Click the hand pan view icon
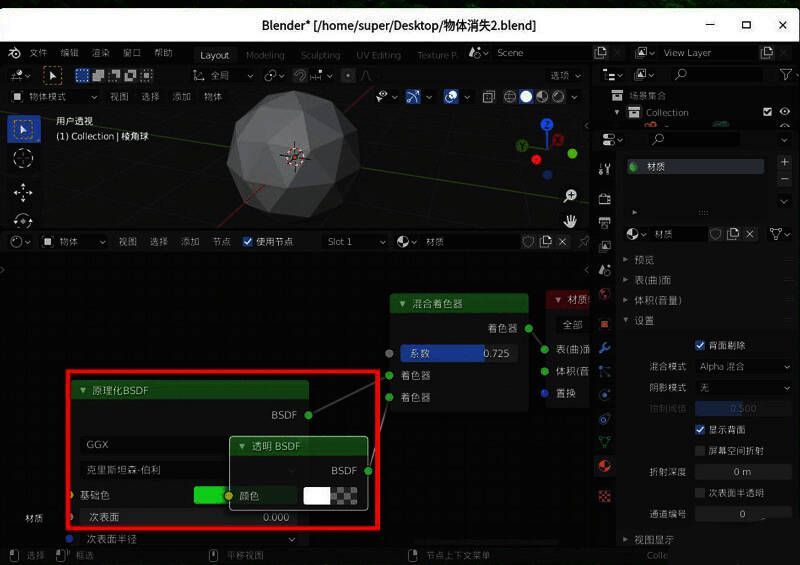The width and height of the screenshot is (800, 565). pos(570,221)
